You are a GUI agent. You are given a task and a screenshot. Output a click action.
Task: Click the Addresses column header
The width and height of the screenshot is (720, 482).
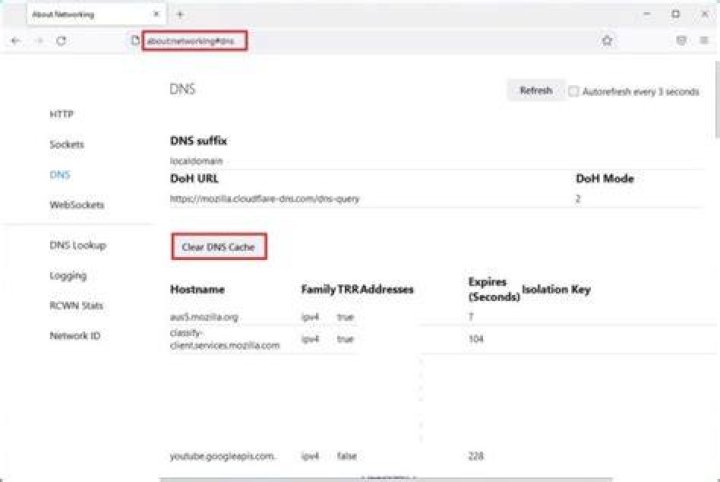(387, 289)
